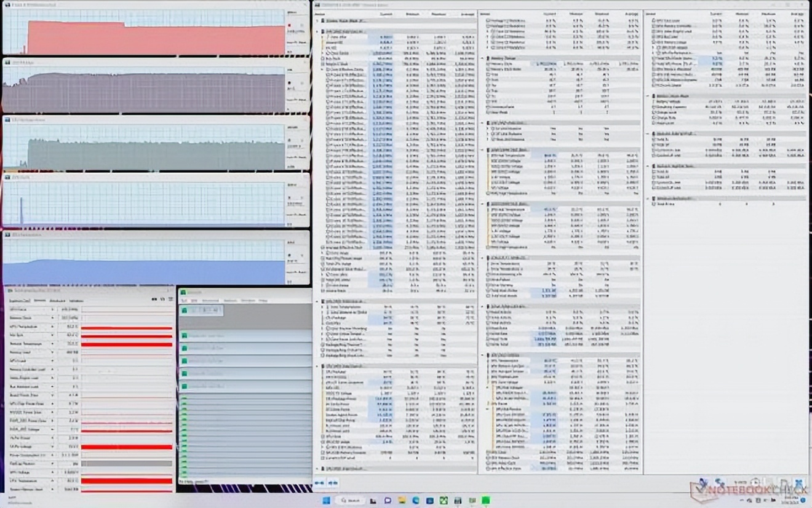The height and width of the screenshot is (508, 812).
Task: Click the first arrows button at HWiNFO bottom-left
Action: coord(320,483)
